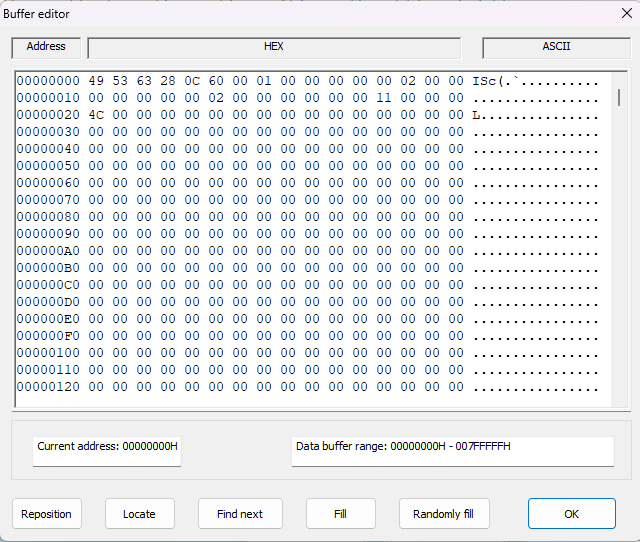Click address label 00000000

click(x=48, y=81)
